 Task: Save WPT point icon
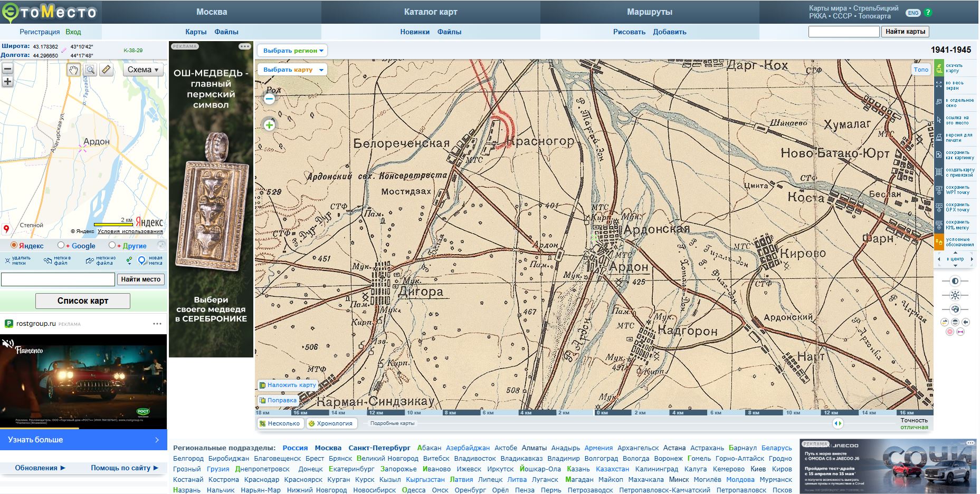coord(939,189)
